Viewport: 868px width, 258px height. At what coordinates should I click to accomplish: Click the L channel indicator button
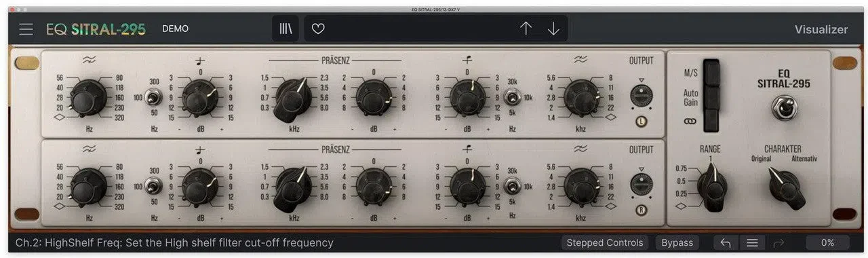[642, 122]
